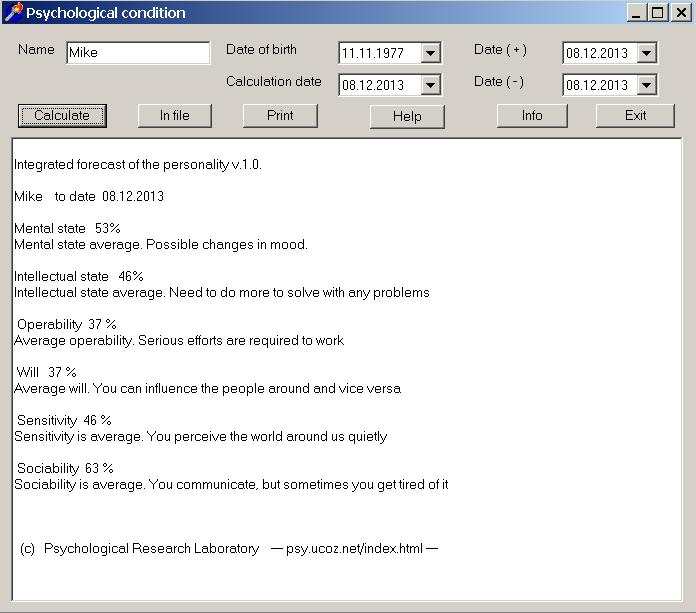Click the 'Average will. You can influence' line
Image resolution: width=696 pixels, height=613 pixels.
tap(207, 388)
